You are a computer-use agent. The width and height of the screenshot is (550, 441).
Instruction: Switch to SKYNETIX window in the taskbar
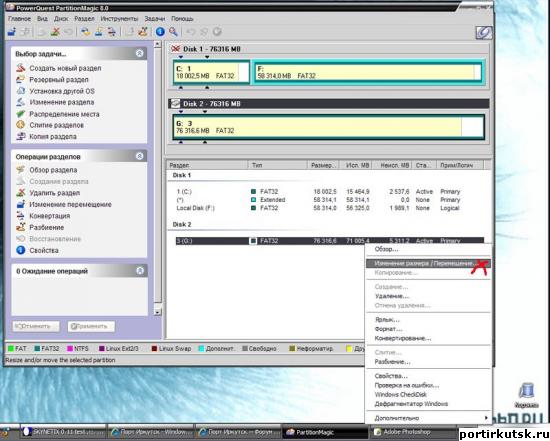coord(63,432)
